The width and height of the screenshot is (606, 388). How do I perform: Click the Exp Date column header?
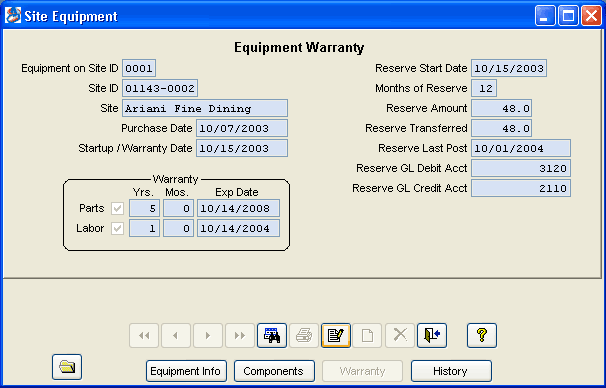click(237, 192)
